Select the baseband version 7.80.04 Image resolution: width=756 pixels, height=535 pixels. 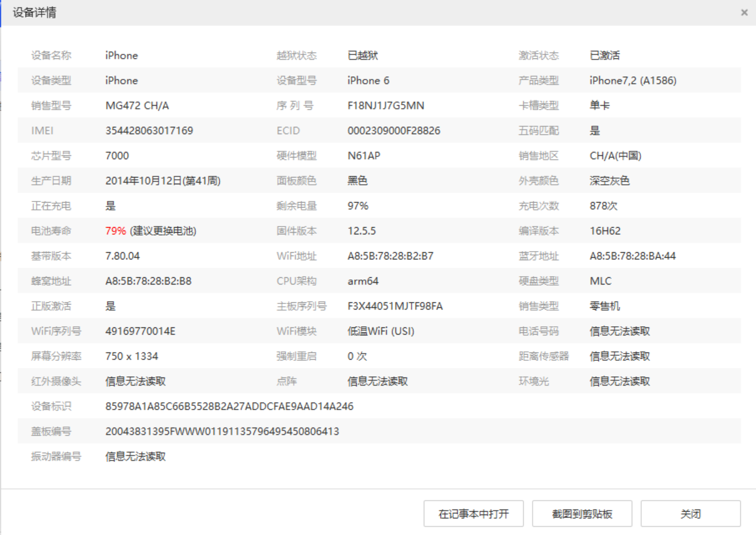(x=122, y=256)
